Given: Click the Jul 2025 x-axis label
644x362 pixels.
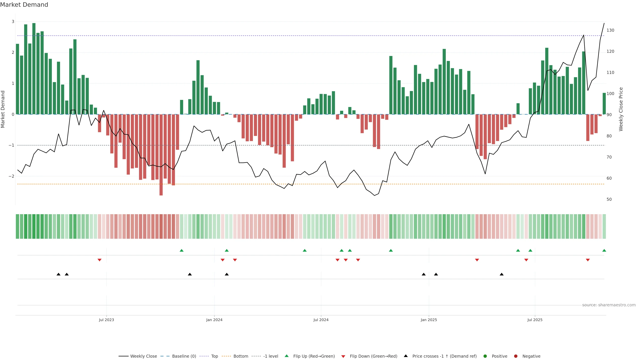Looking at the screenshot, I should [x=535, y=320].
